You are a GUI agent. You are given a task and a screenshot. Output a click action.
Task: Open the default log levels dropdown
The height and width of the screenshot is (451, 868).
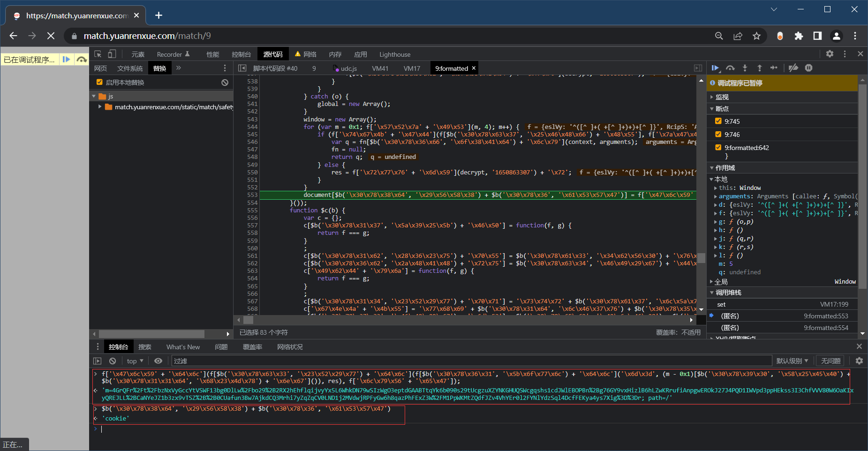click(792, 361)
